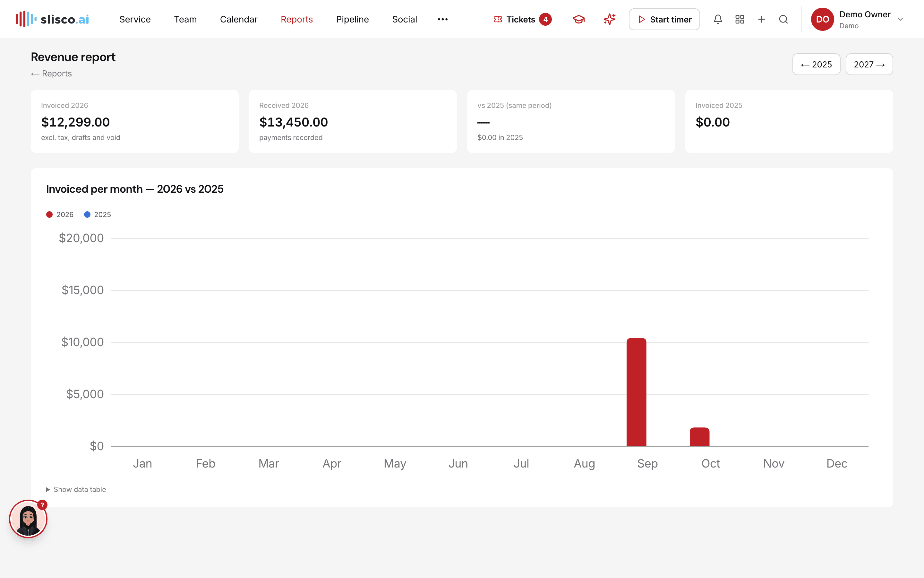Screen dimensions: 924x578
Task: Click the Invoiced 2026 amount $12,299.00
Action: (75, 122)
